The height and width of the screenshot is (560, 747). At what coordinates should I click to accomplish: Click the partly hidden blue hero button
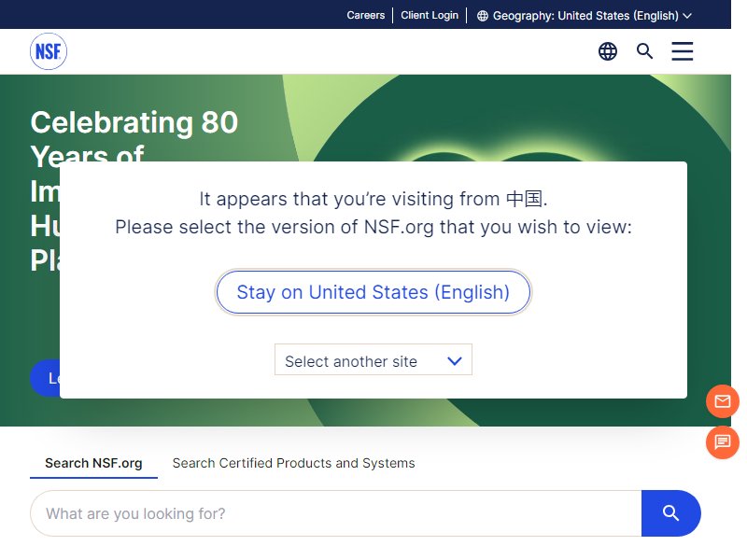click(x=45, y=378)
